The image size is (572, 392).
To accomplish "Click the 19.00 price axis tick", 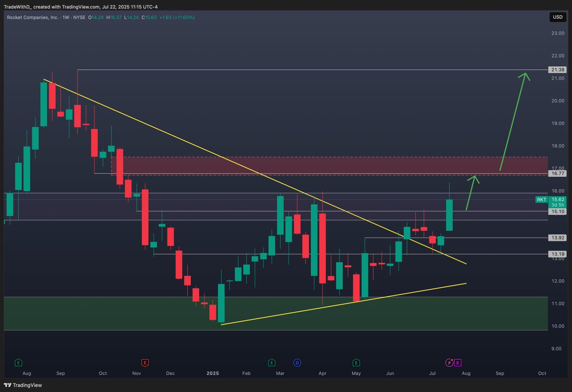I will point(557,123).
